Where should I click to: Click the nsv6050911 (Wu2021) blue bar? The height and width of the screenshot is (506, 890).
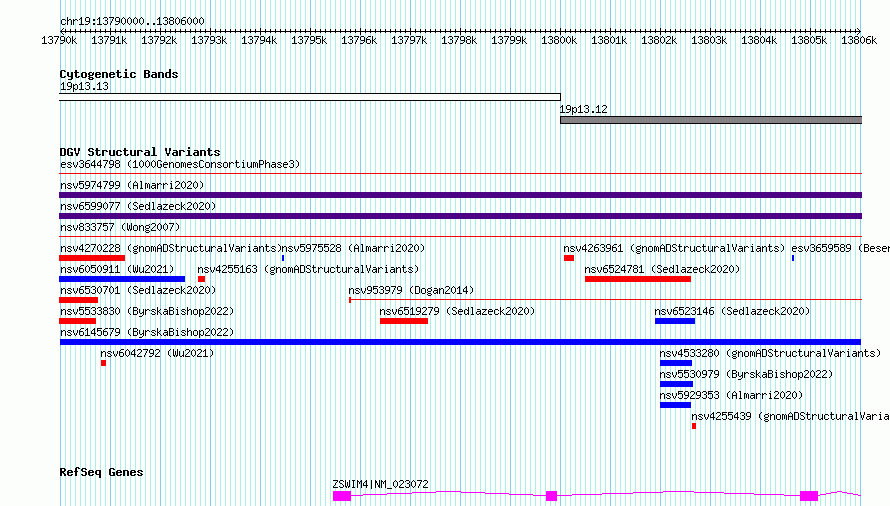coord(122,279)
